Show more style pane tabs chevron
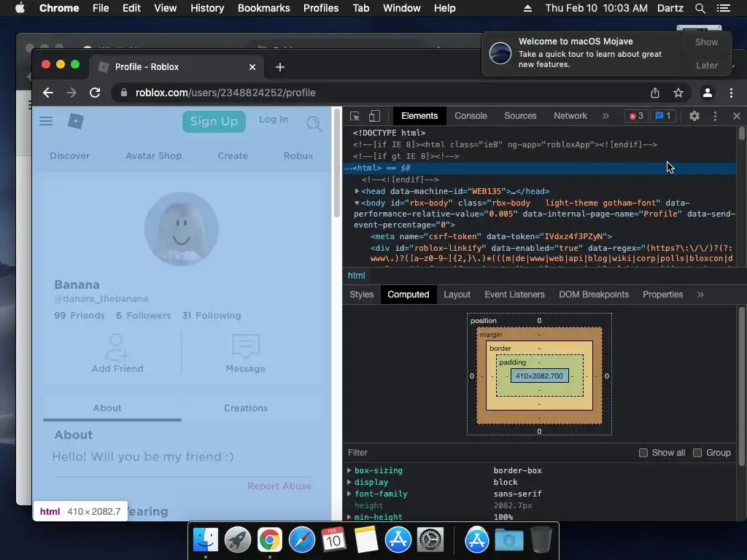 coord(700,295)
